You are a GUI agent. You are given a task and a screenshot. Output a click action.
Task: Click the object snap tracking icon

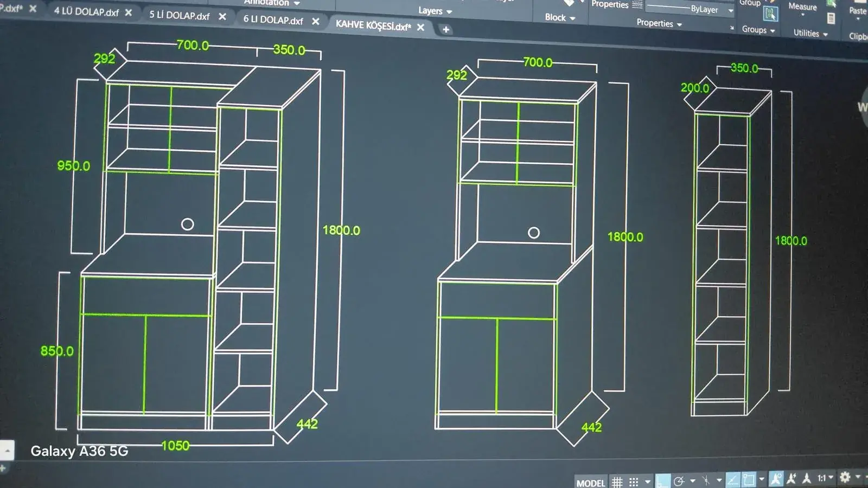pos(733,479)
